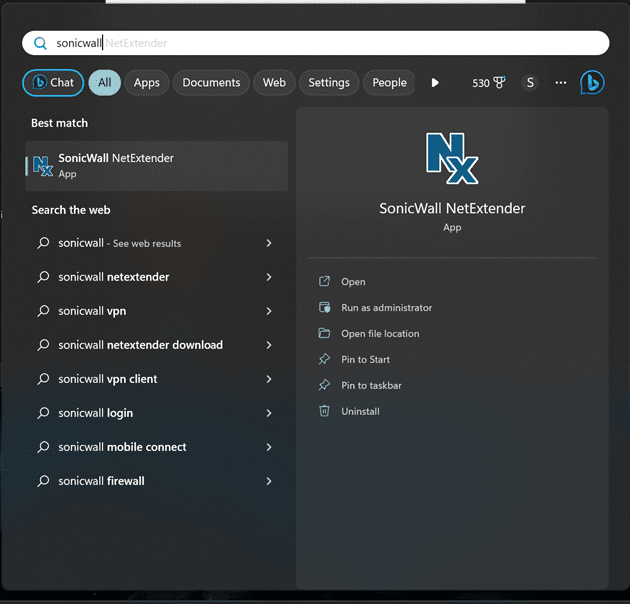Click the search magnifier icon in the search box
This screenshot has height=604, width=630.
[x=40, y=43]
